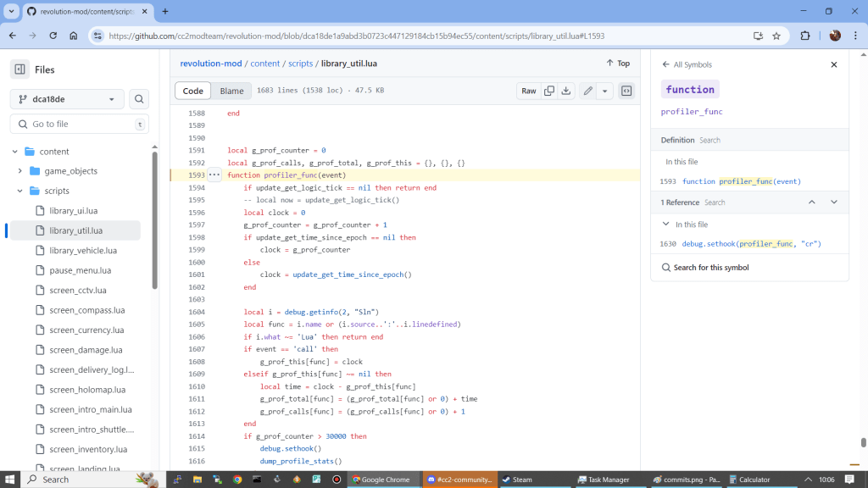Open more edit options dropdown arrow
868x488 pixels.
(x=604, y=91)
